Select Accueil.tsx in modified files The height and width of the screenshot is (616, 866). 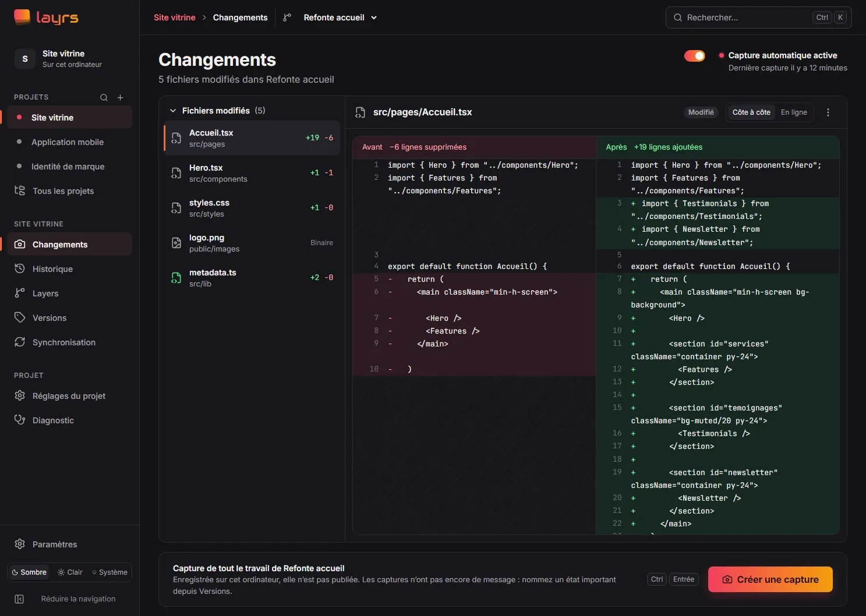coord(252,138)
